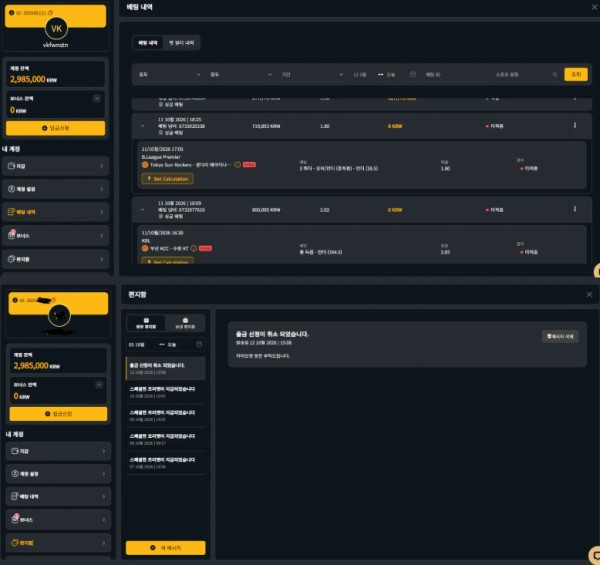Viewport: 600px width, 565px height.
Task: Click the VK avatar circle
Action: (56, 28)
